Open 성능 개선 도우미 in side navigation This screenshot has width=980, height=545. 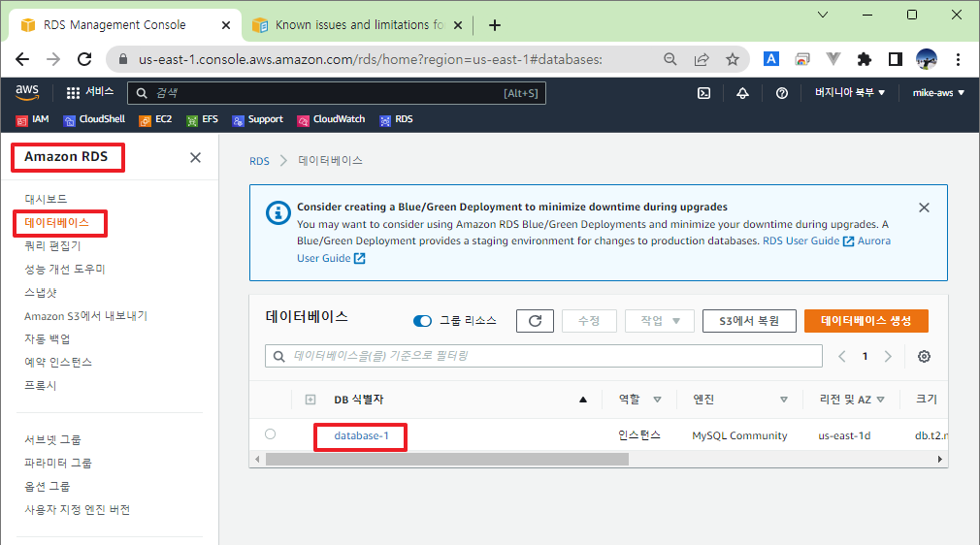[65, 269]
